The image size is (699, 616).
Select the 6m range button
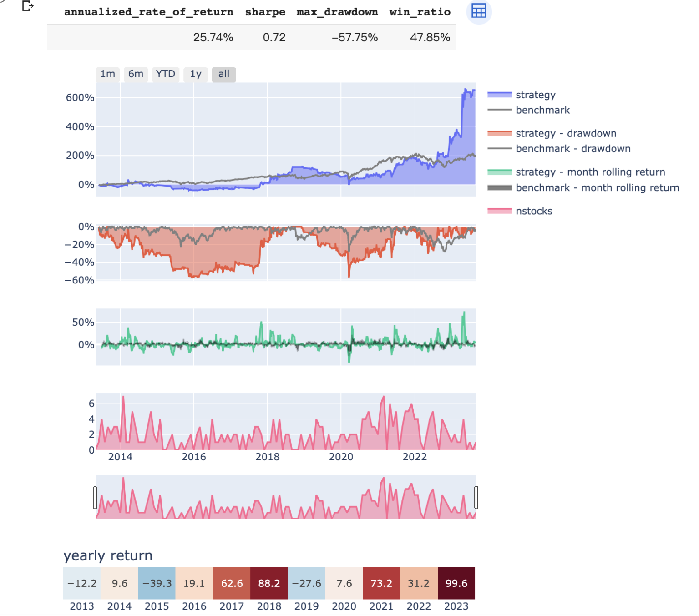[x=136, y=74]
